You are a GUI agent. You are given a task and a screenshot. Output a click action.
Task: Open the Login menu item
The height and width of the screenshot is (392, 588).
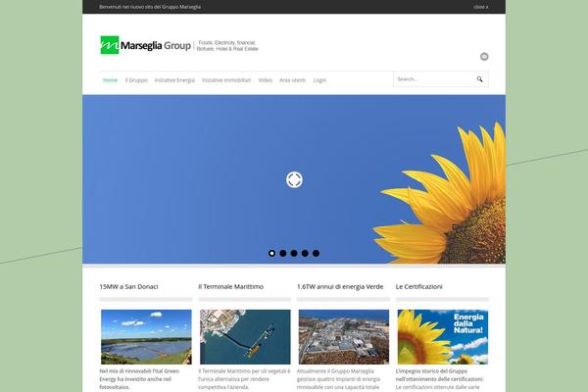coord(319,80)
